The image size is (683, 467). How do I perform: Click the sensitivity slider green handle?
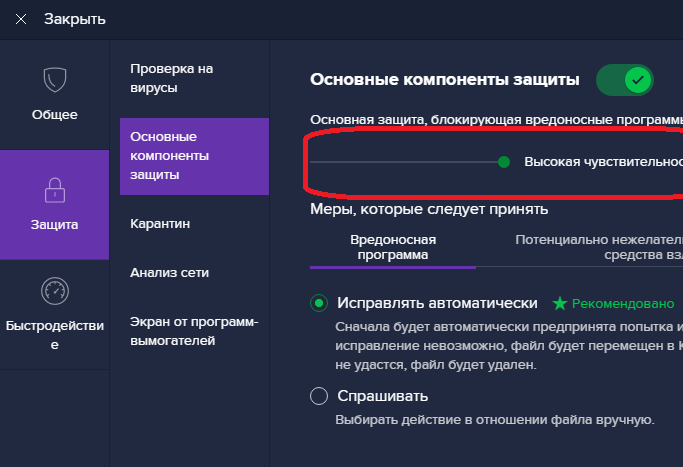[504, 162]
